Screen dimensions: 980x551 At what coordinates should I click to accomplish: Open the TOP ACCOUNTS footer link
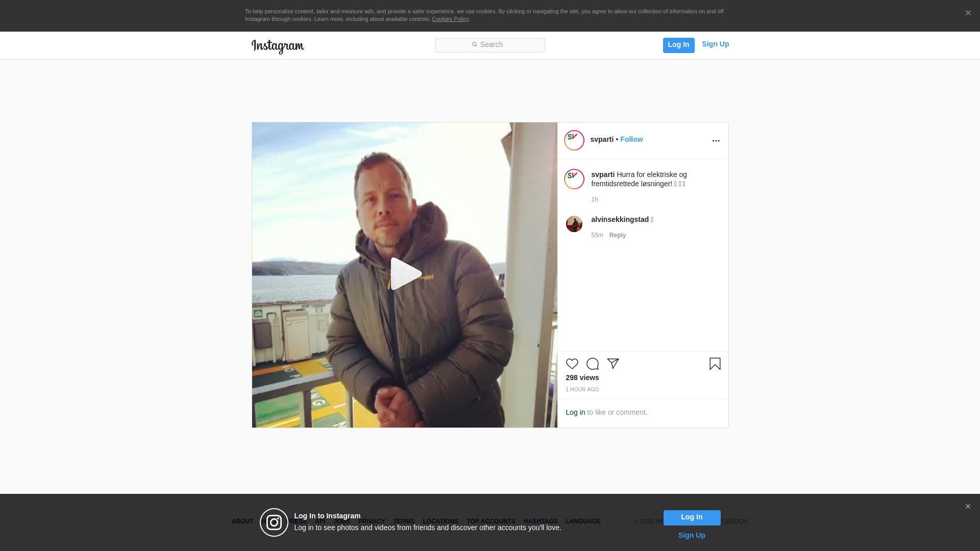click(491, 521)
